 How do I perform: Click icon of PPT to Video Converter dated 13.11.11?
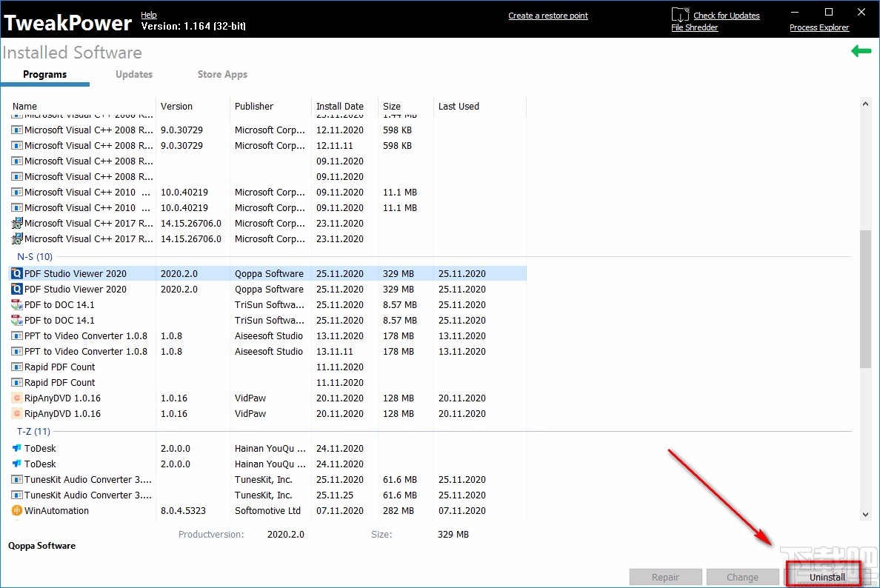(x=17, y=352)
